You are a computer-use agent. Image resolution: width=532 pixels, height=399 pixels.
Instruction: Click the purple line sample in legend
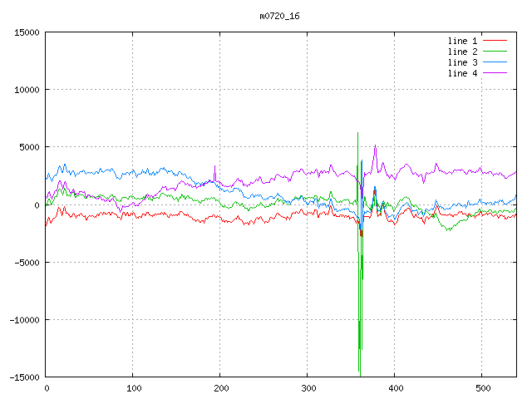495,73
